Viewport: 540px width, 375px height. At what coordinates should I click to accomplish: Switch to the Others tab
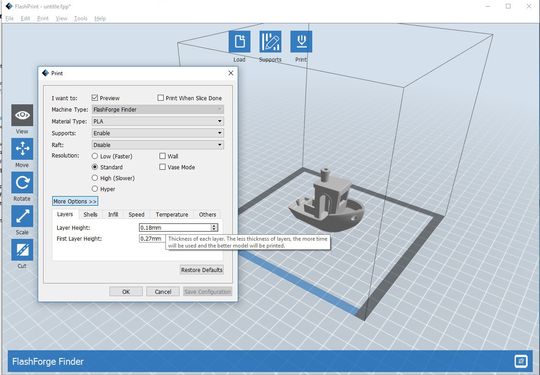tap(207, 215)
